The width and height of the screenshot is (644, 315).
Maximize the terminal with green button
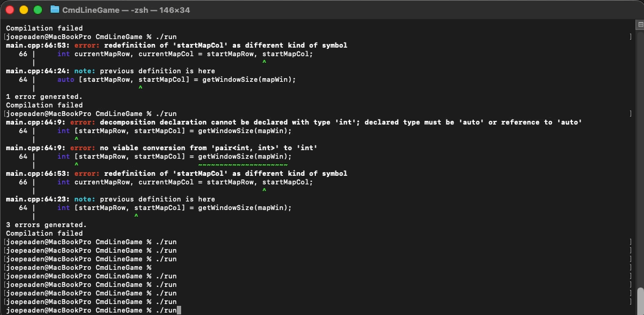coord(38,10)
